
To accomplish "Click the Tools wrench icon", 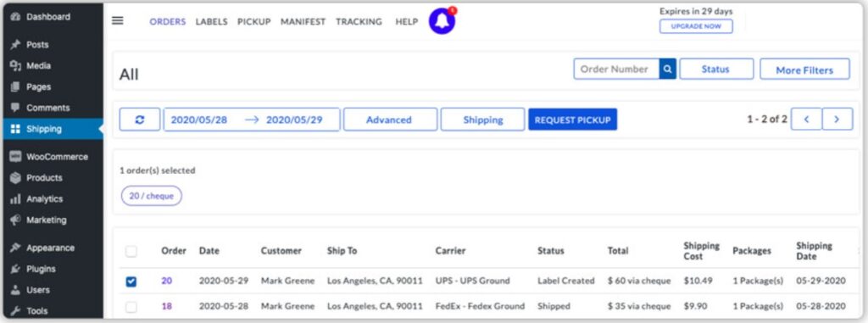I will pyautogui.click(x=15, y=311).
